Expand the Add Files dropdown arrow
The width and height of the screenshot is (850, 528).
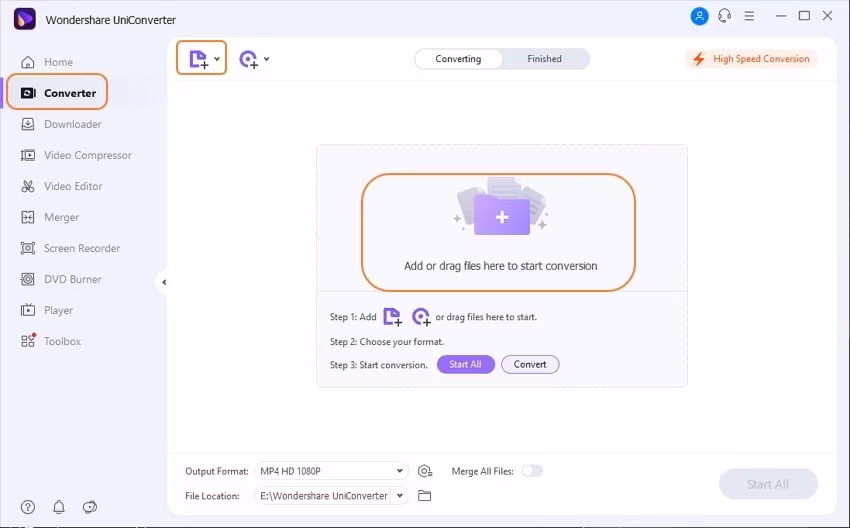click(217, 59)
